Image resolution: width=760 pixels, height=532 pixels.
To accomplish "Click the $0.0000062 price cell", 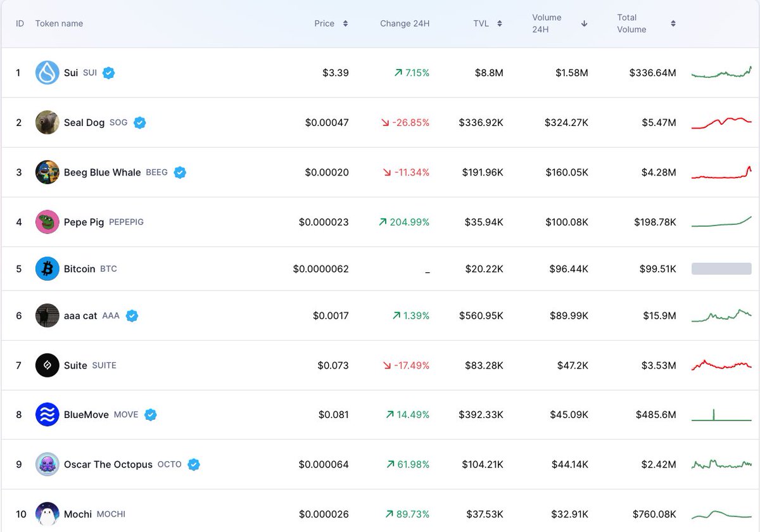I will point(321,269).
